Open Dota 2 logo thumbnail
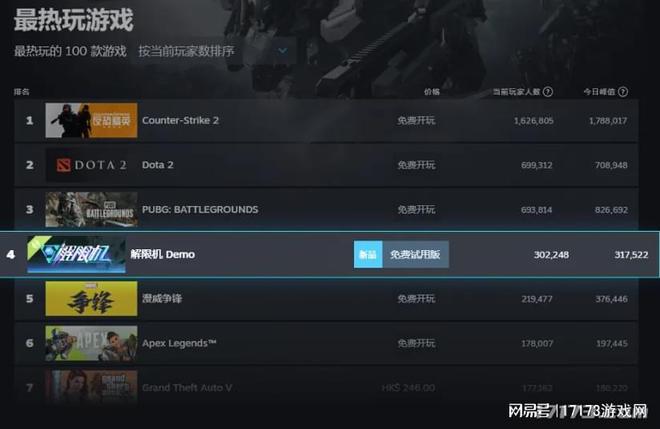 pyautogui.click(x=91, y=165)
